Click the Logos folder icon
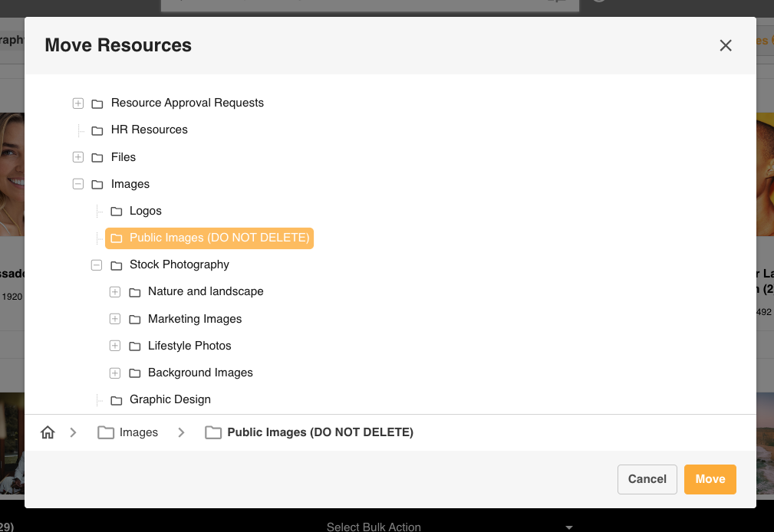The height and width of the screenshot is (532, 774). tap(116, 212)
